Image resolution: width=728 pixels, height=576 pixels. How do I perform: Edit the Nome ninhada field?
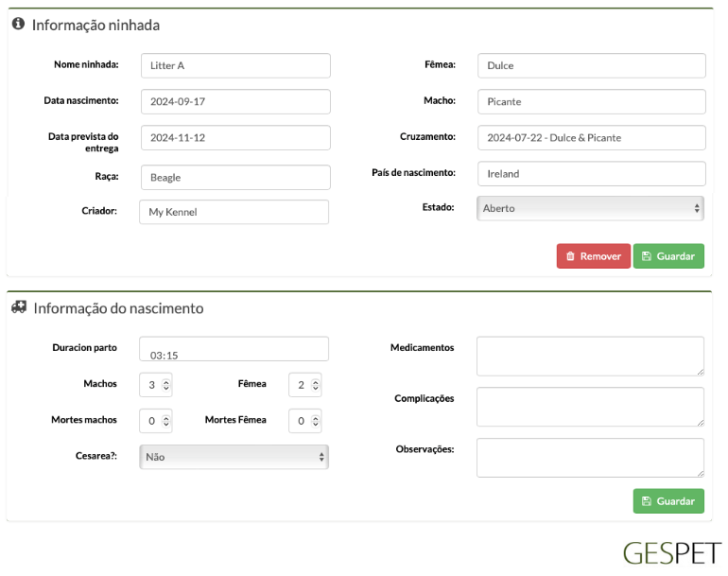point(235,65)
